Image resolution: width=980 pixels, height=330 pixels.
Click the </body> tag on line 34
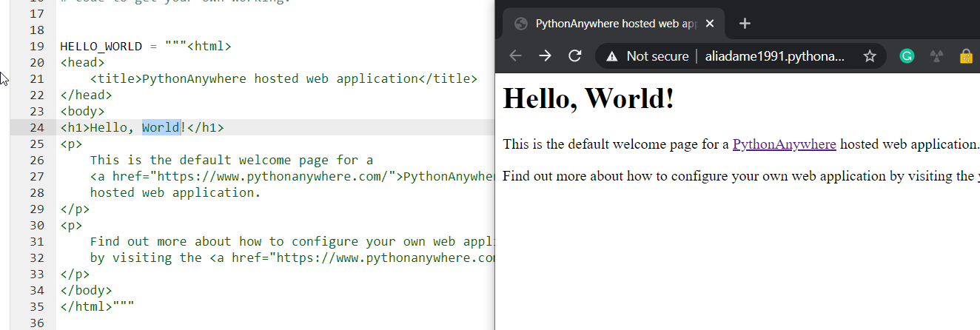(x=86, y=290)
